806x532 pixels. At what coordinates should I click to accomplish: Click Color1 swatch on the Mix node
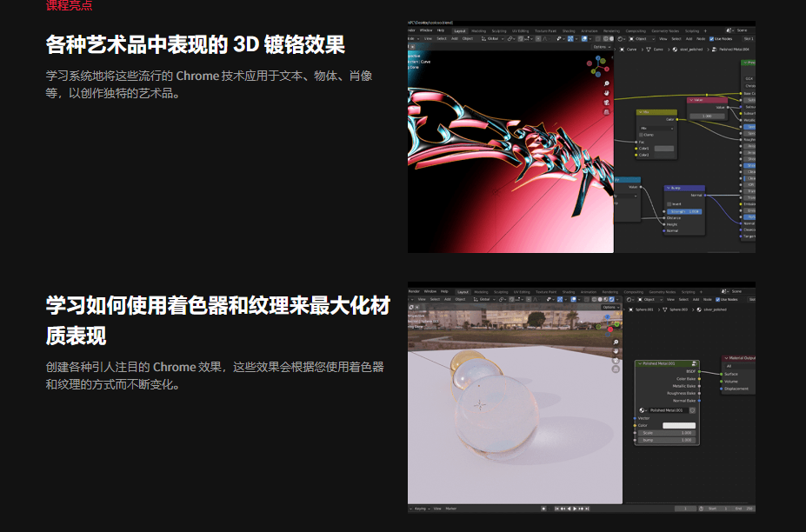663,148
